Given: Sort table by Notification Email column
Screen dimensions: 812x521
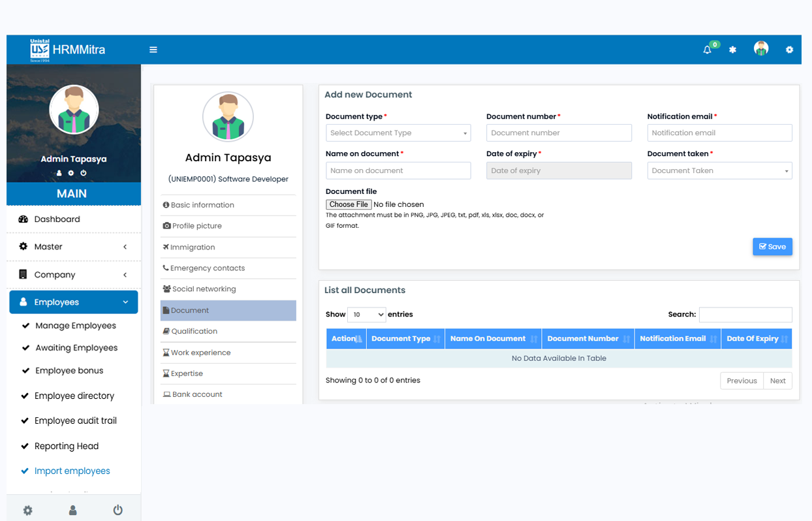Looking at the screenshot, I should pyautogui.click(x=677, y=339).
